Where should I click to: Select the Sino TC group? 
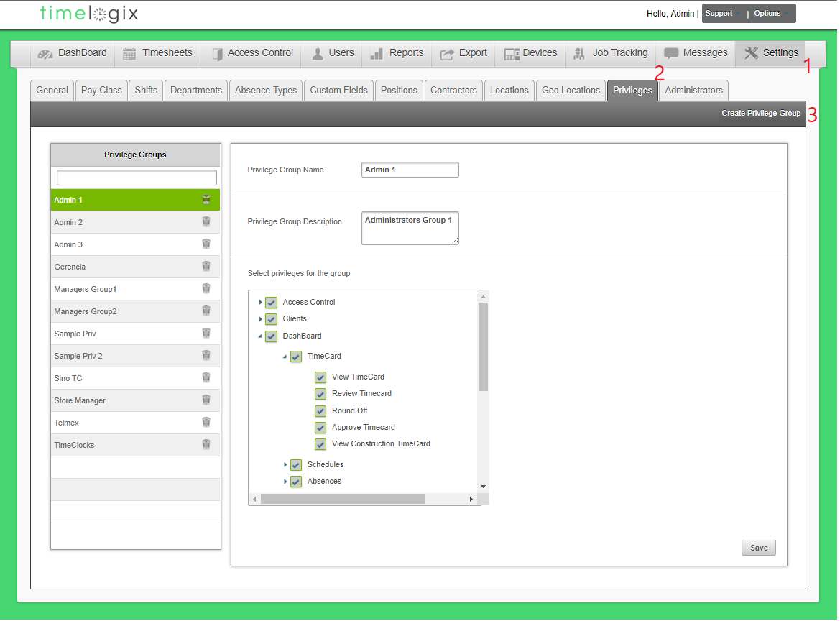coord(136,378)
